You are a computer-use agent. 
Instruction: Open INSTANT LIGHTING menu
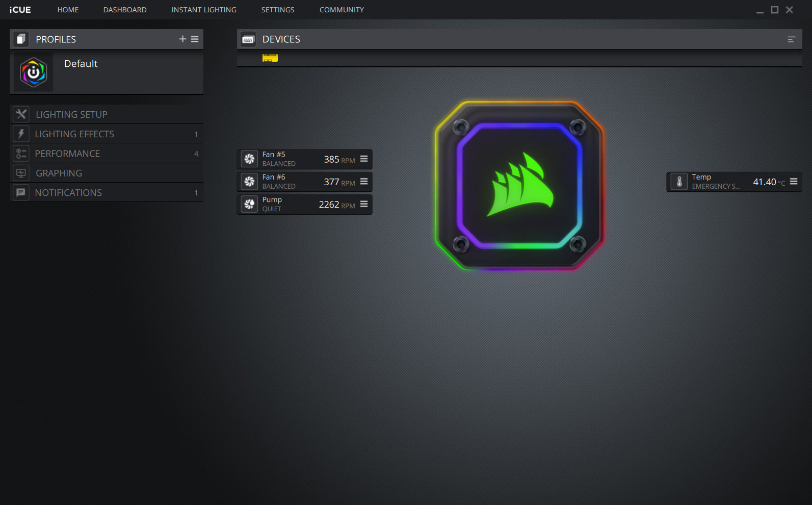click(x=204, y=10)
